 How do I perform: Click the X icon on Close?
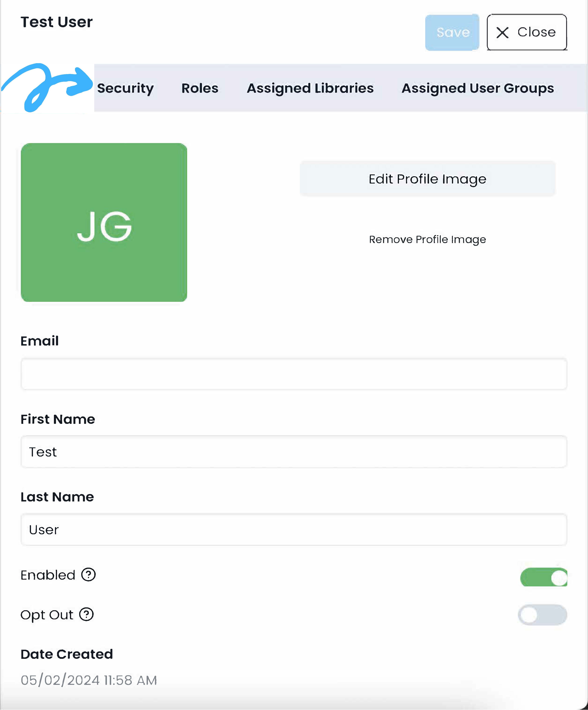(x=502, y=32)
